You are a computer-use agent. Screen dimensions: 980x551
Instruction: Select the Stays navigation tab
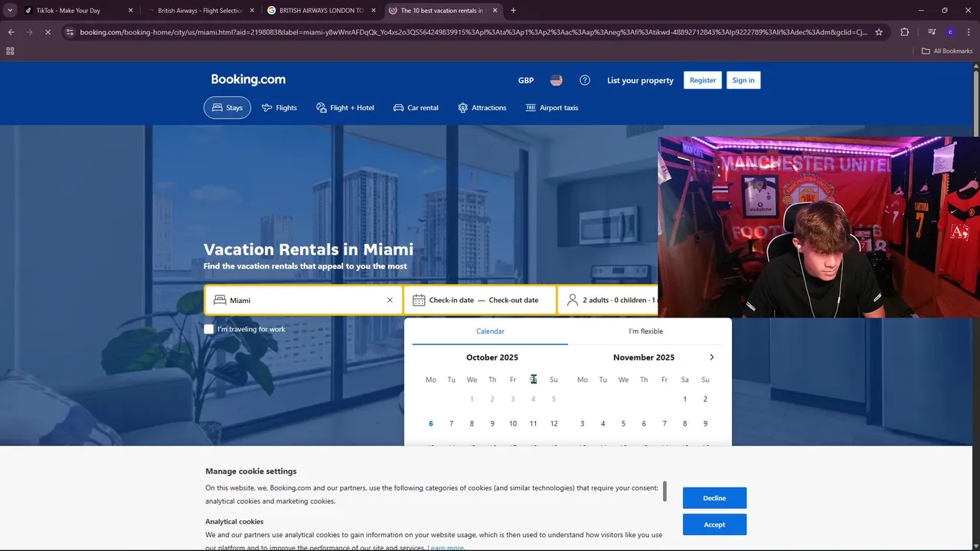[x=227, y=108]
